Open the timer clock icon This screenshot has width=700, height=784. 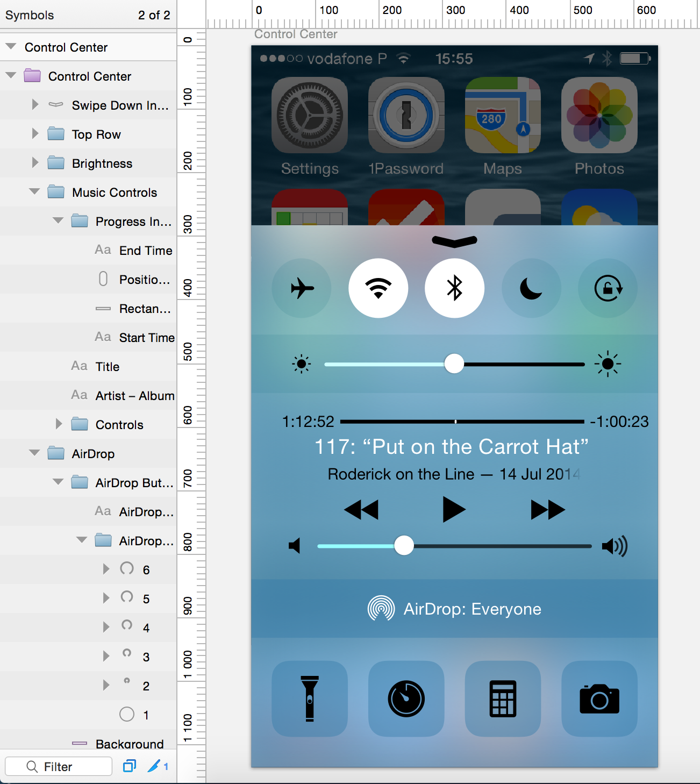click(x=406, y=699)
